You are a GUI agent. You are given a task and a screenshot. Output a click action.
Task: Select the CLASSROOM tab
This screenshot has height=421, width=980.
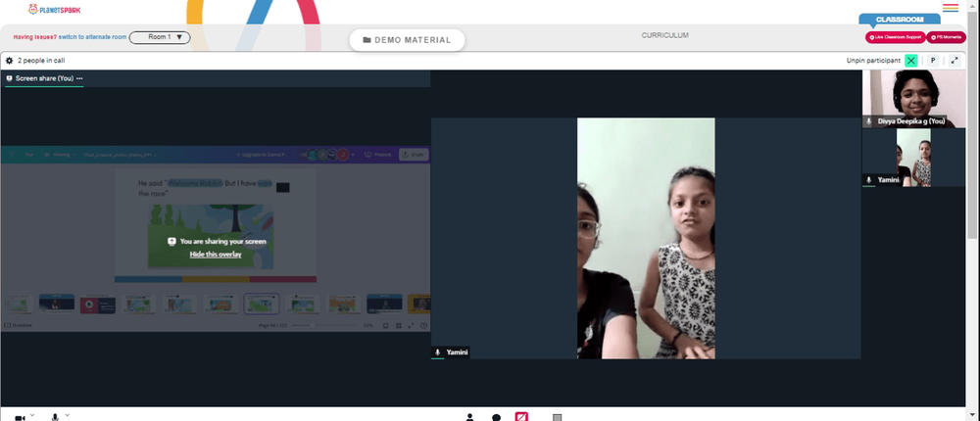tap(900, 20)
